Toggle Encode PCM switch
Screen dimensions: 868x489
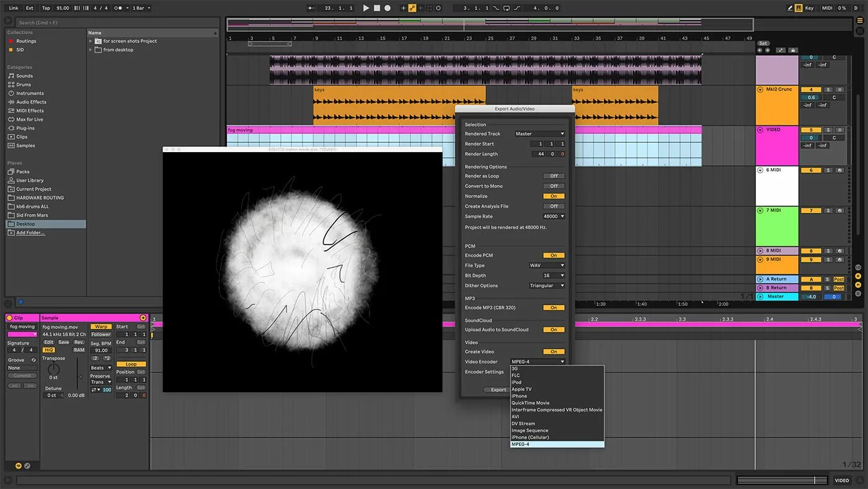click(554, 255)
